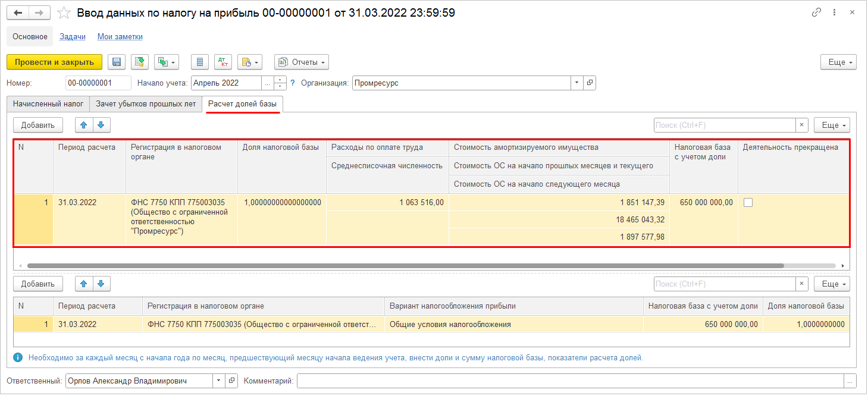Click the document structure list icon
This screenshot has height=396, width=868.
pos(200,62)
